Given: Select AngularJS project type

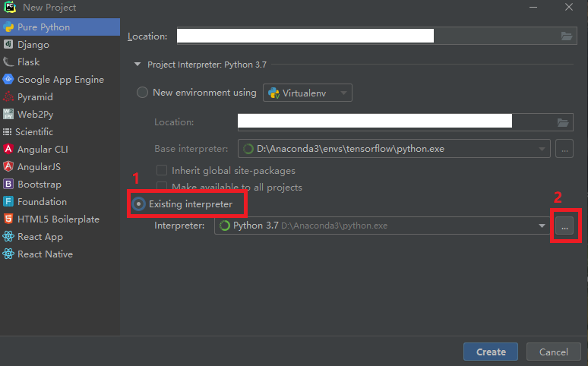Looking at the screenshot, I should click(x=60, y=166).
